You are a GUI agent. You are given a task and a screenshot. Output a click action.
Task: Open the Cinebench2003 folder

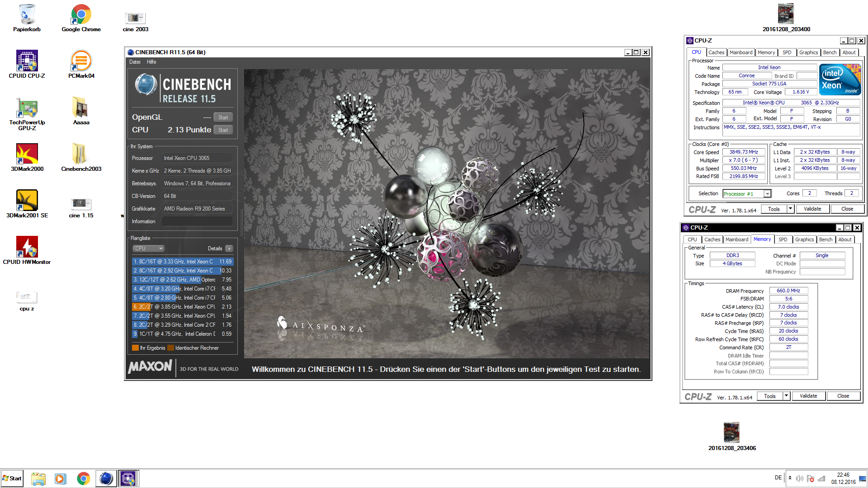81,157
